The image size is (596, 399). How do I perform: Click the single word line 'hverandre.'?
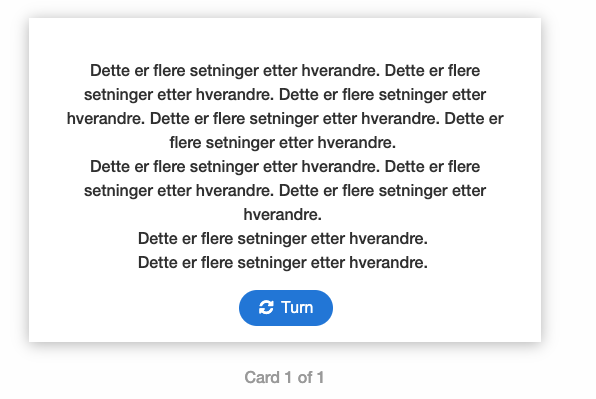tap(283, 214)
